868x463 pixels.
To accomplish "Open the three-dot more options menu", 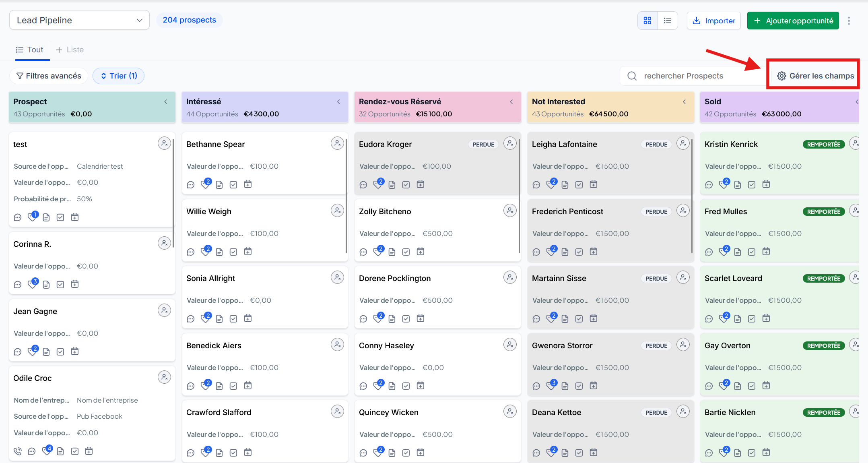I will (849, 21).
